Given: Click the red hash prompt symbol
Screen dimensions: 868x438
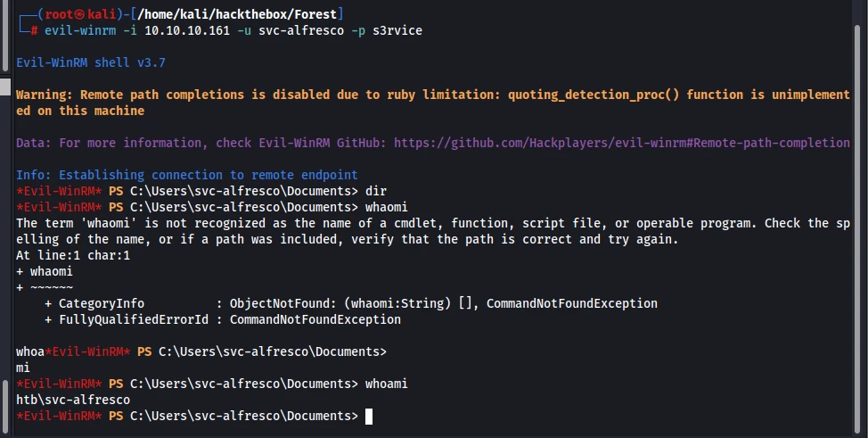Looking at the screenshot, I should 34,30.
